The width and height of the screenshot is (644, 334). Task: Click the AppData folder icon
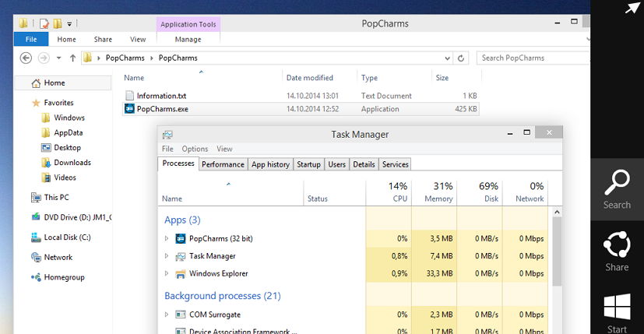(x=46, y=132)
